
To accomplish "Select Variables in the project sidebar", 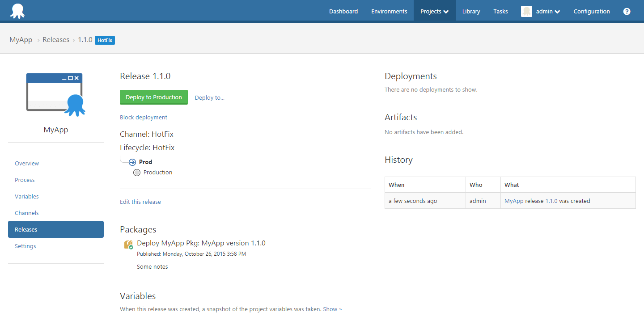I will (27, 196).
